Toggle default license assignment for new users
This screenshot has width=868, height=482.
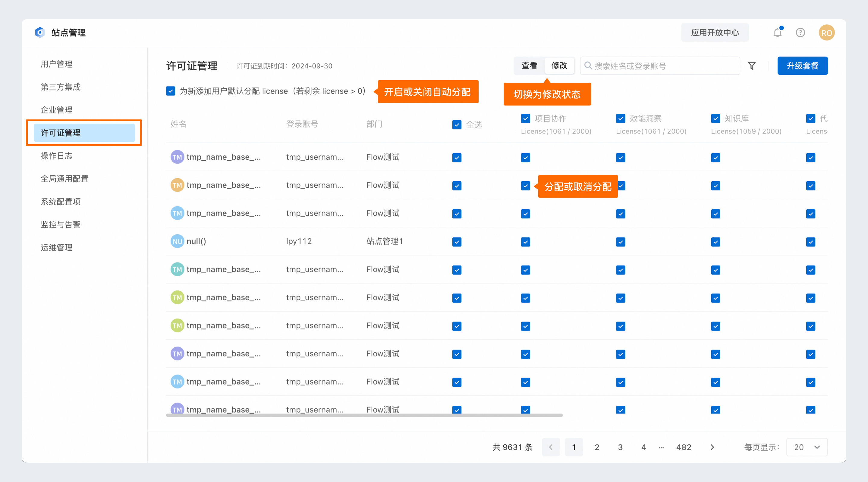[171, 91]
